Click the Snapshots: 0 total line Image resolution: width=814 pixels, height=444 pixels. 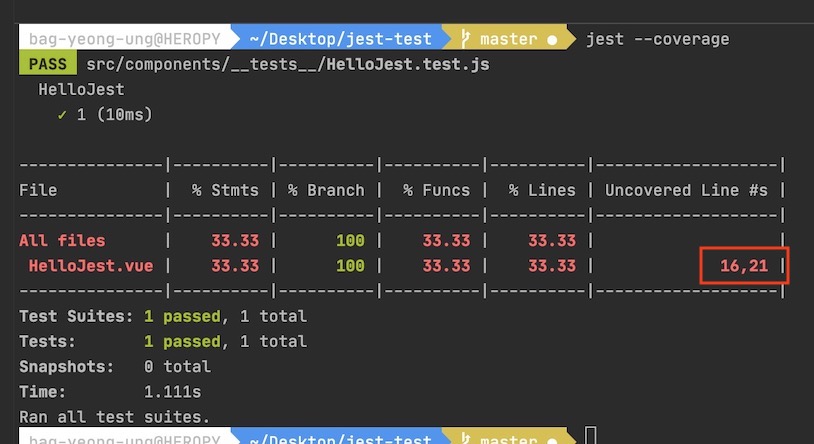115,367
